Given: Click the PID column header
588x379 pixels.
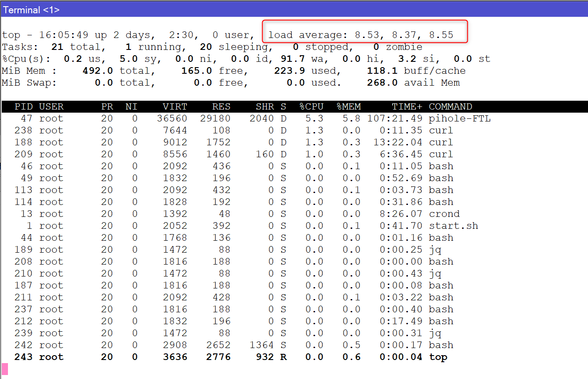Looking at the screenshot, I should click(x=23, y=106).
